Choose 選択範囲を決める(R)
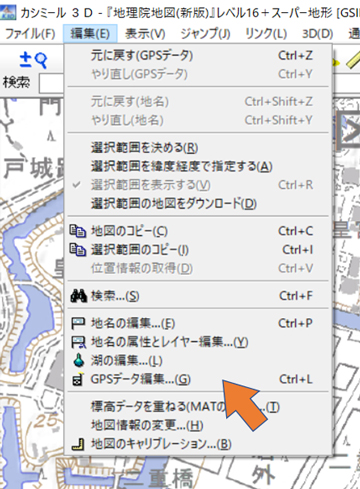 198,148
